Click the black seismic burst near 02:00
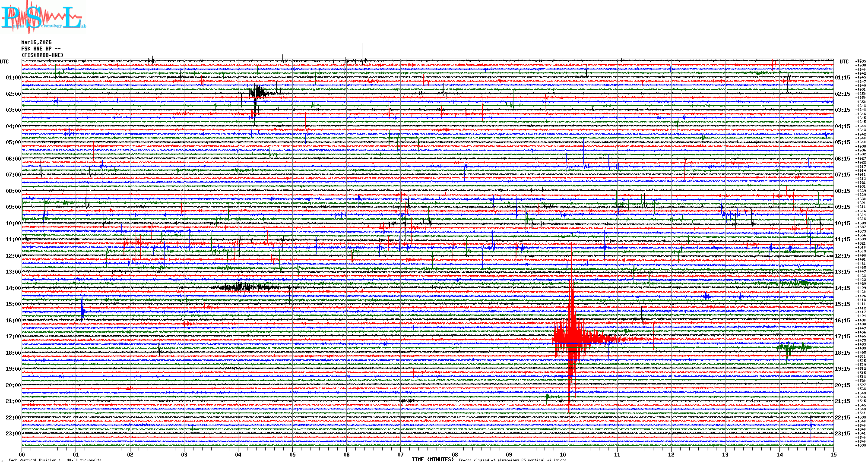 (x=258, y=92)
